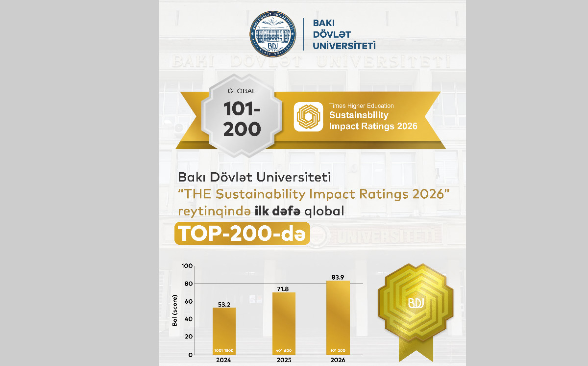Click the 2026 bar in the score chart
Screen dimensions: 588x366
pos(338,317)
